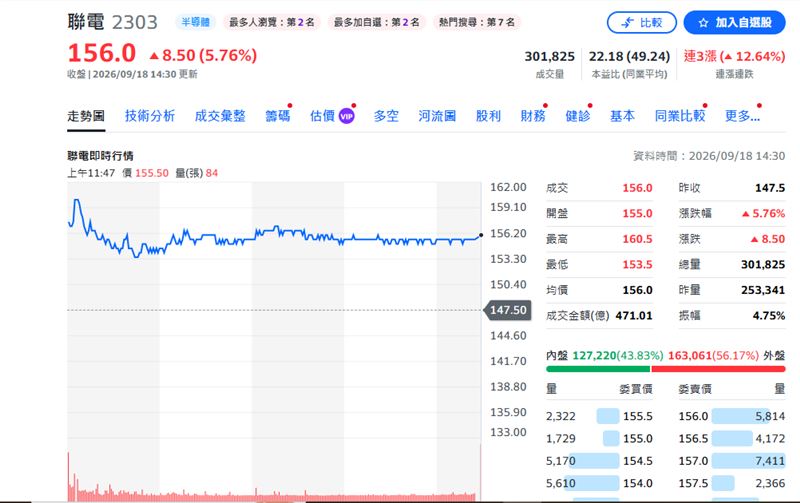Click the star icon in 加入自選股
Image resolution: width=800 pixels, height=503 pixels.
pyautogui.click(x=704, y=23)
